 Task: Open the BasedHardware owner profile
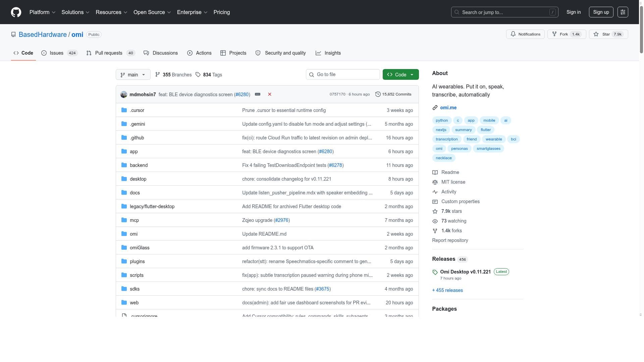click(43, 35)
